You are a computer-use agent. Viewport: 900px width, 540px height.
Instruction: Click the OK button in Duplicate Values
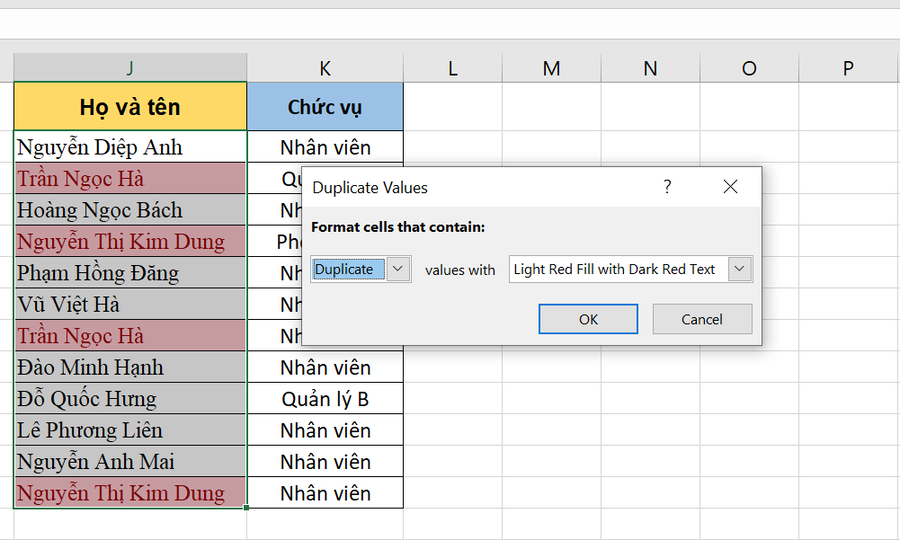[x=588, y=319]
